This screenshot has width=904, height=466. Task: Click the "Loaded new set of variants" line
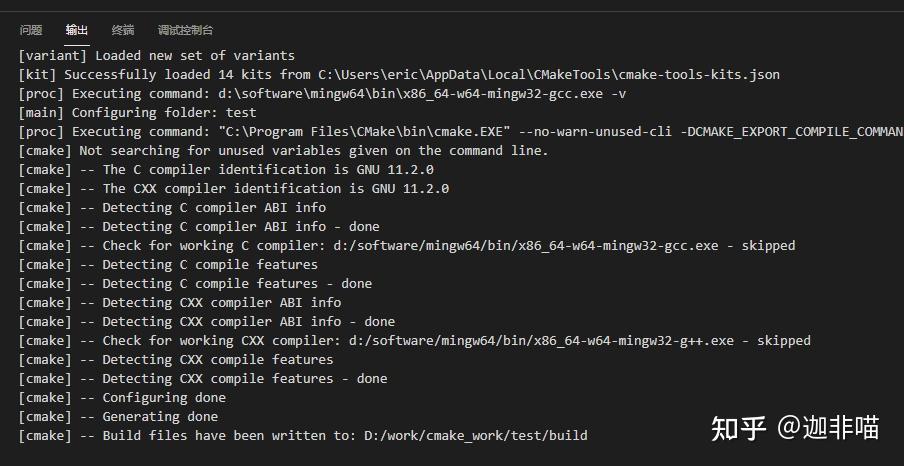(195, 55)
